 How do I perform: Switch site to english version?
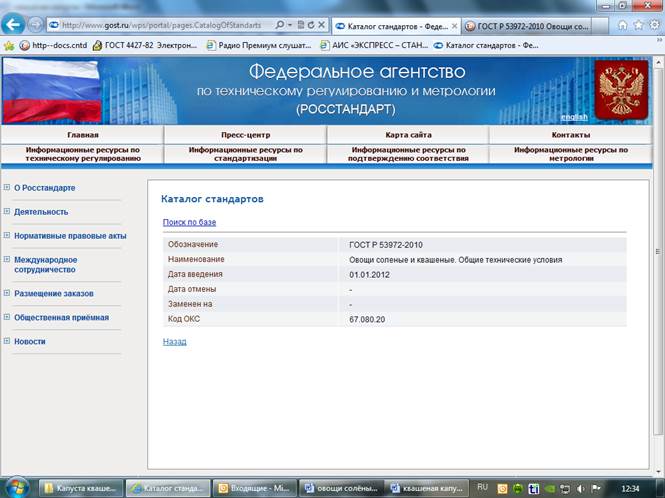(x=574, y=117)
